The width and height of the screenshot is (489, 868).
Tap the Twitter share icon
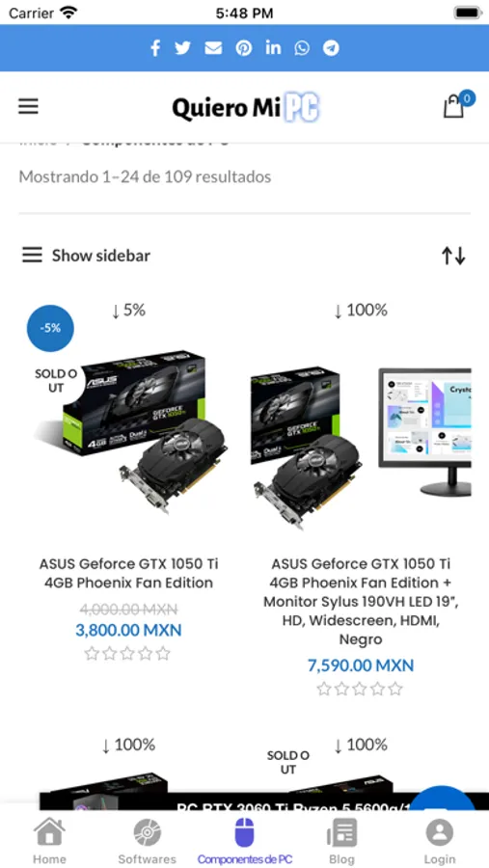pos(182,48)
